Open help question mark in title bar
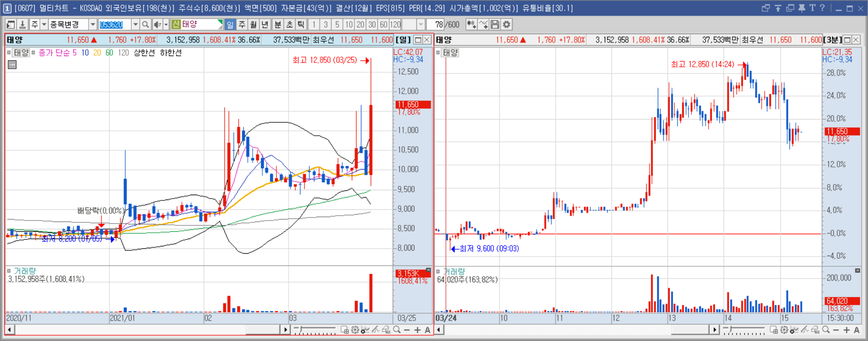The width and height of the screenshot is (868, 341). point(822,8)
